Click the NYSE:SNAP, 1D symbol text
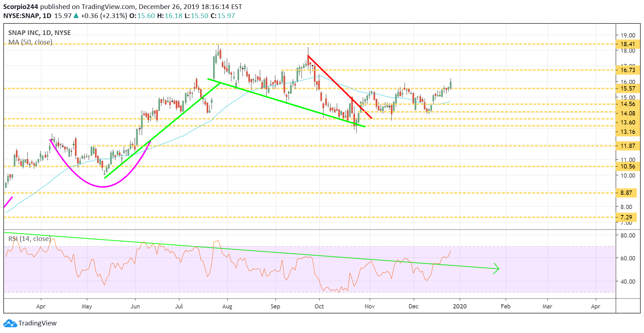This screenshot has height=333, width=644. (27, 16)
